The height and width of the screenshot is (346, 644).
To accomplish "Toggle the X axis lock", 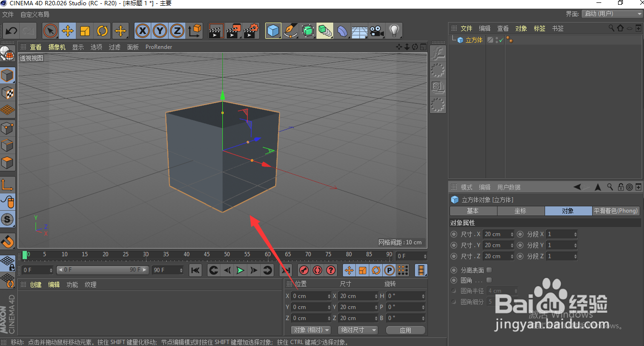I will pos(142,31).
